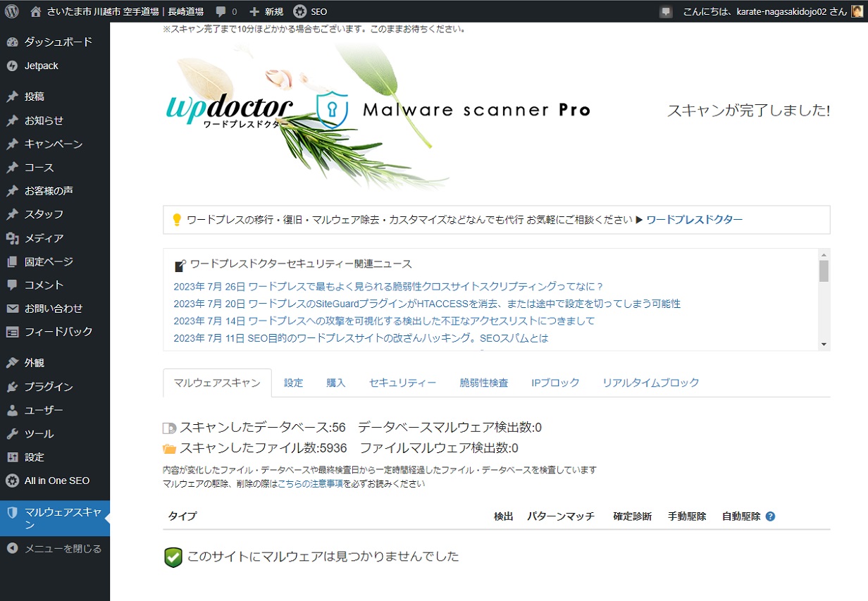Screen dimensions: 868x601
Task: Click the envelope icon for お問い合わせ
Action: click(12, 309)
